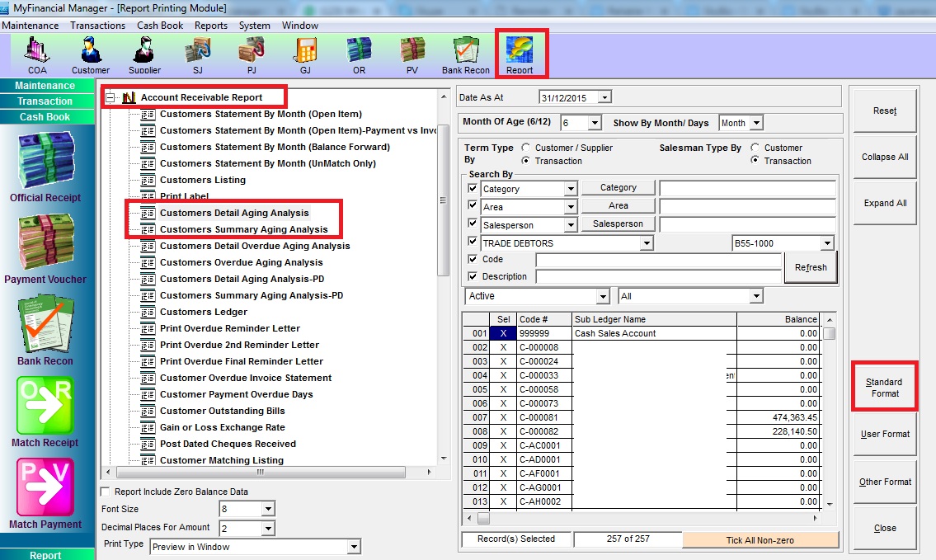Click the Customer toolbar icon

tap(90, 55)
